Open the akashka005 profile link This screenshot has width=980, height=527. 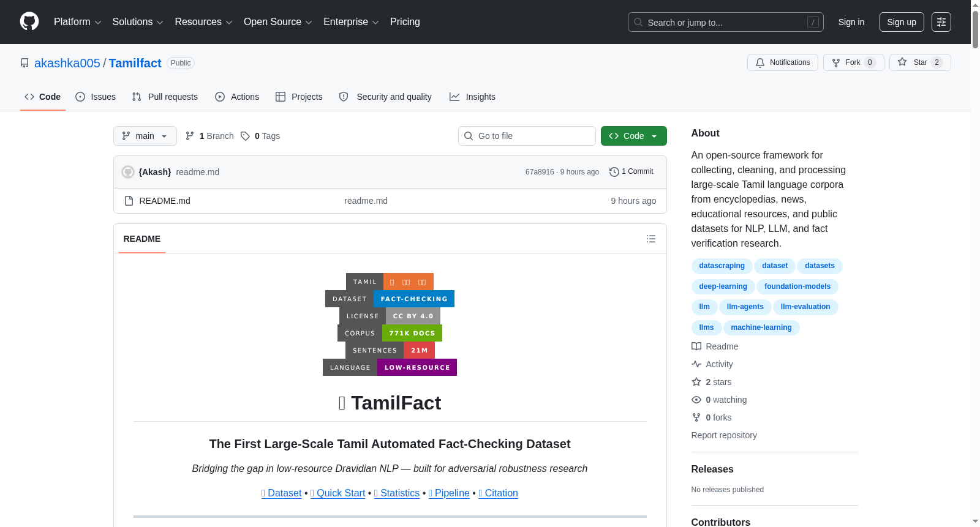pyautogui.click(x=67, y=63)
